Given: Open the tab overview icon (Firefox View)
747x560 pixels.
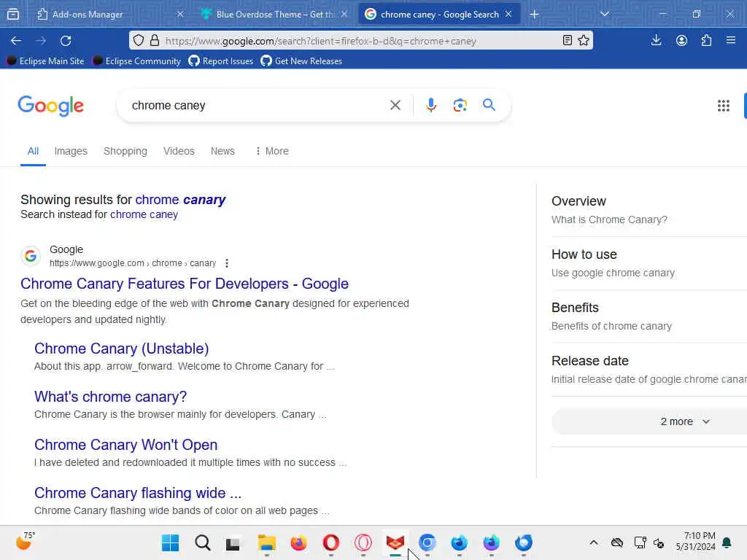Looking at the screenshot, I should [13, 15].
